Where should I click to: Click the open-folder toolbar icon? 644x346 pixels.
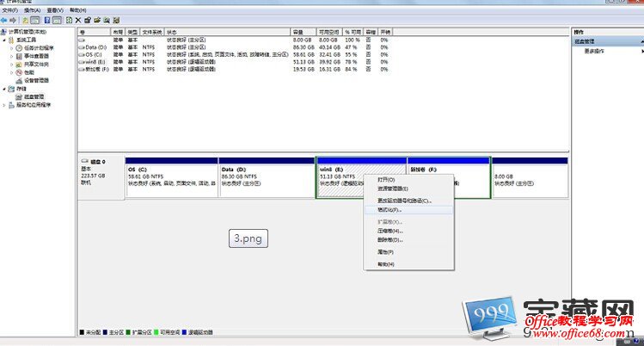click(97, 20)
